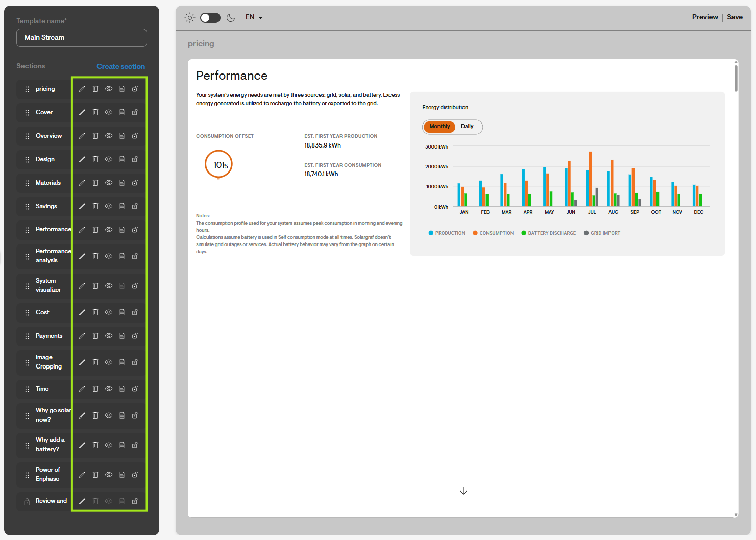Click the lock icon for Payments section

135,336
